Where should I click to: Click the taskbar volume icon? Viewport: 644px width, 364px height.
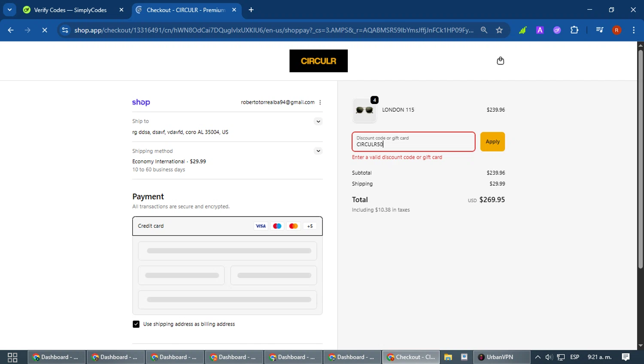coord(549,357)
